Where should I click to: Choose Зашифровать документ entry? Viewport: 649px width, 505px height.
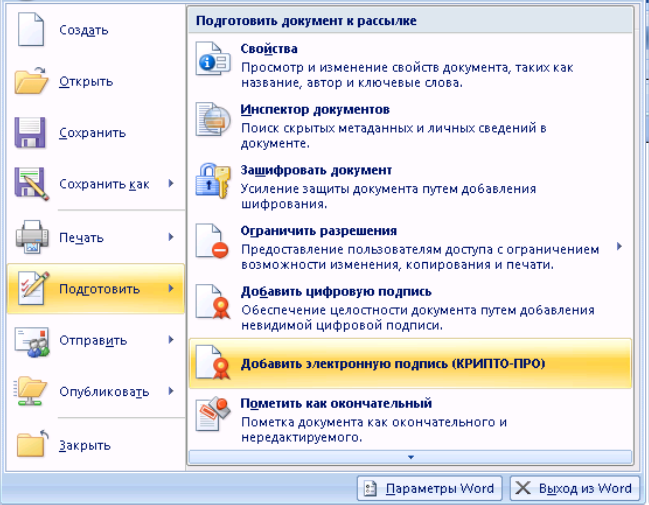[410, 187]
